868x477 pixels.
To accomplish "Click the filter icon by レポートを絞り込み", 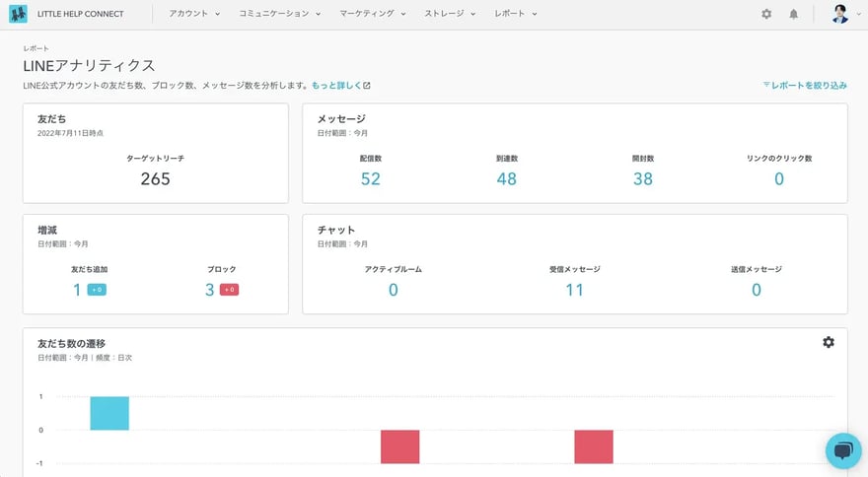I will 766,86.
